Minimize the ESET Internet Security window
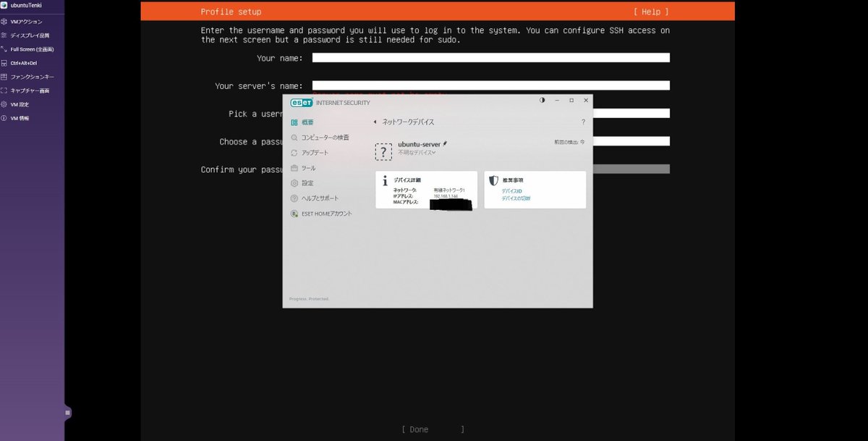The width and height of the screenshot is (868, 441). tap(557, 101)
